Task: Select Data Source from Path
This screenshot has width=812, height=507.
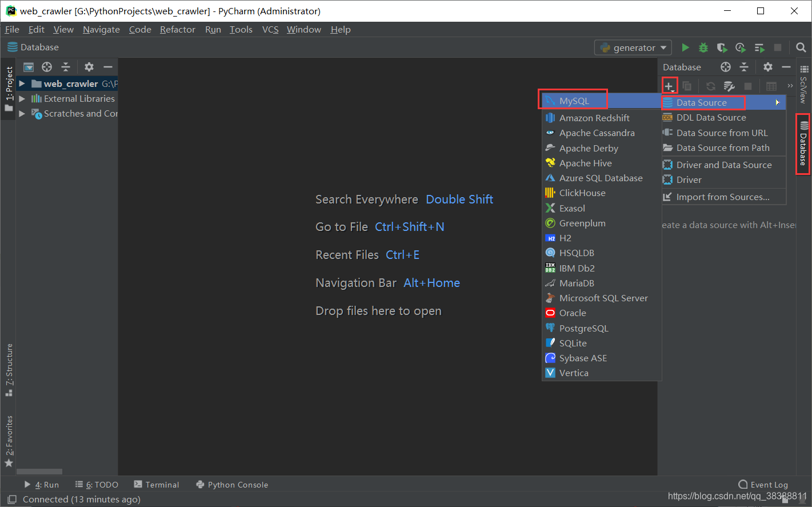Action: pos(724,147)
